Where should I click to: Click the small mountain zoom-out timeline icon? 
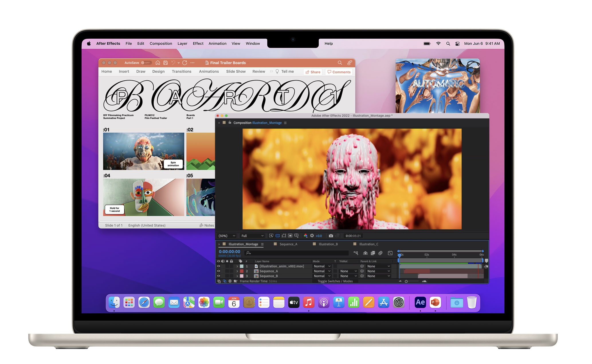click(x=400, y=281)
